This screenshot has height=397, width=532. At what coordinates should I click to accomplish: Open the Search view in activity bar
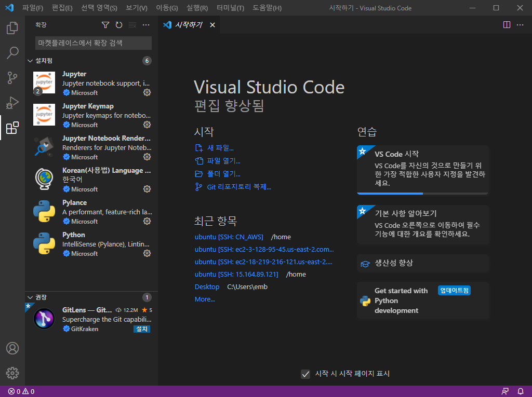coord(12,53)
